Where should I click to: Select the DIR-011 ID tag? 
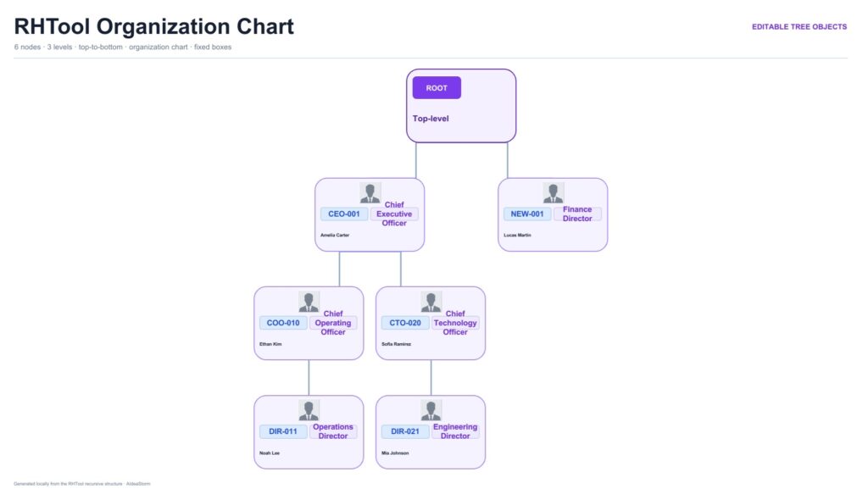(283, 431)
